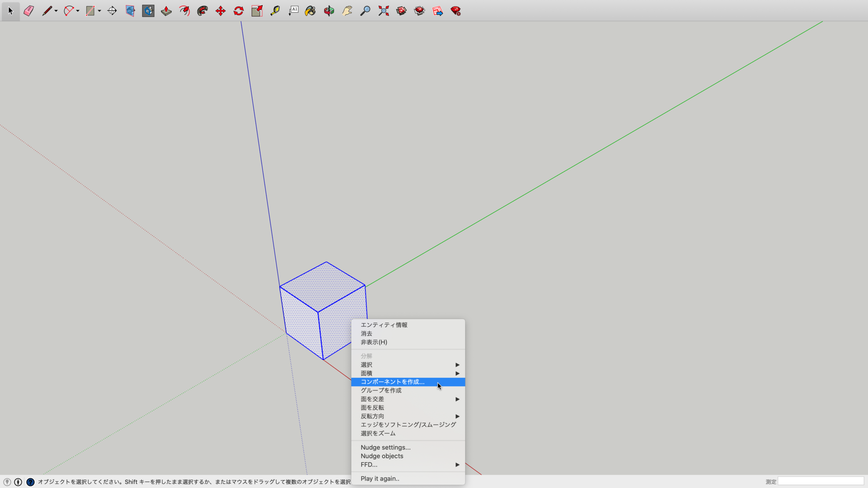Image resolution: width=868 pixels, height=488 pixels.
Task: Expand the Rectangle shape tool dropdown
Action: [x=100, y=11]
